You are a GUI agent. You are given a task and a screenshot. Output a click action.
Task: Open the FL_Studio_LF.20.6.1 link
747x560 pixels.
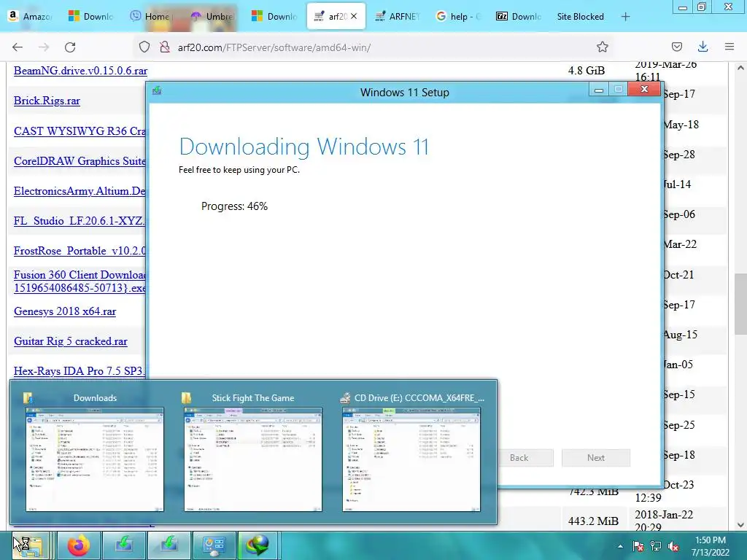pos(79,221)
